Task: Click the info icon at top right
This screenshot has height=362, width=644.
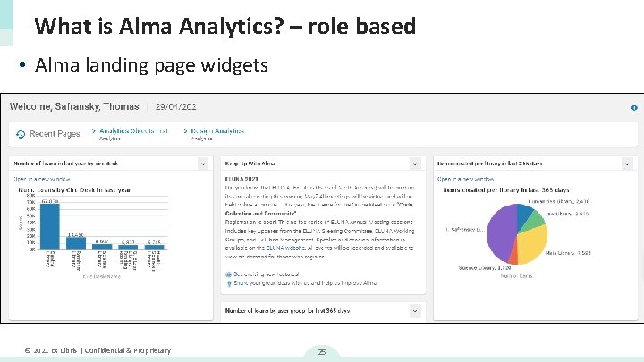Action: (x=634, y=107)
